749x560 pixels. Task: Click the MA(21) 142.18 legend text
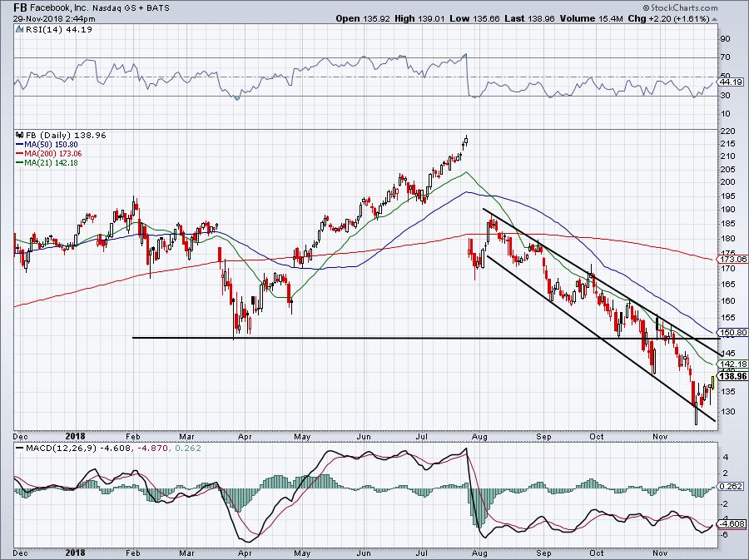tap(51, 163)
